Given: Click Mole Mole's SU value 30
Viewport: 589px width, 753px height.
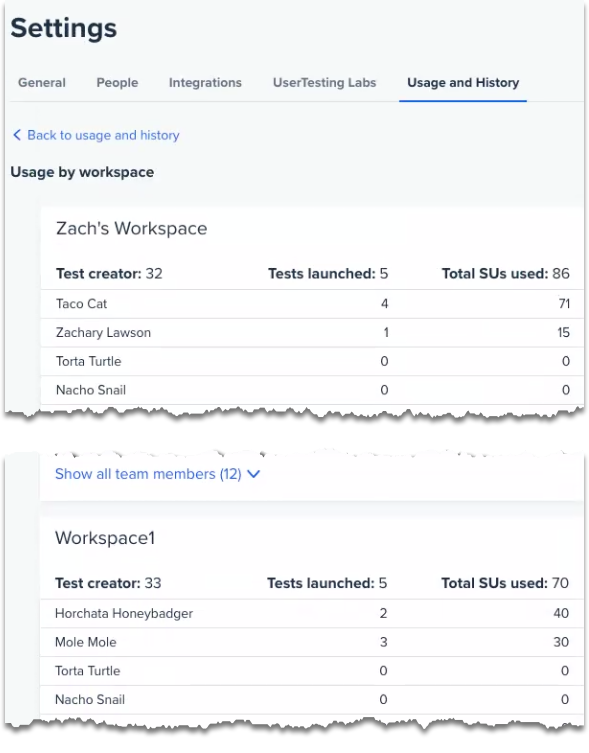Looking at the screenshot, I should point(561,642).
